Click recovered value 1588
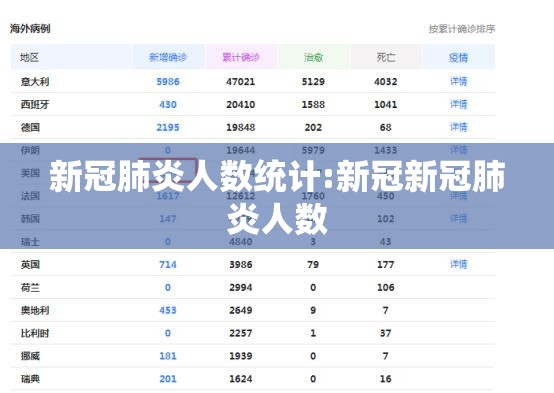The width and height of the screenshot is (554, 393). click(x=313, y=105)
